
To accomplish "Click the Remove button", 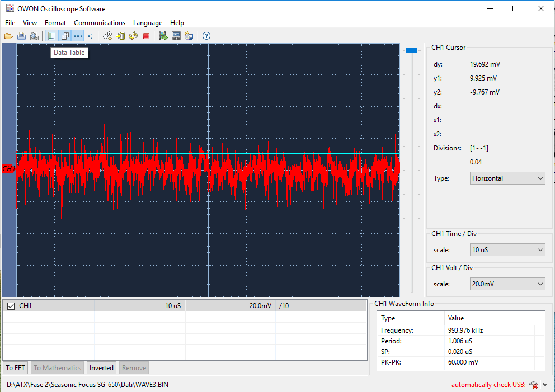I will tap(134, 368).
